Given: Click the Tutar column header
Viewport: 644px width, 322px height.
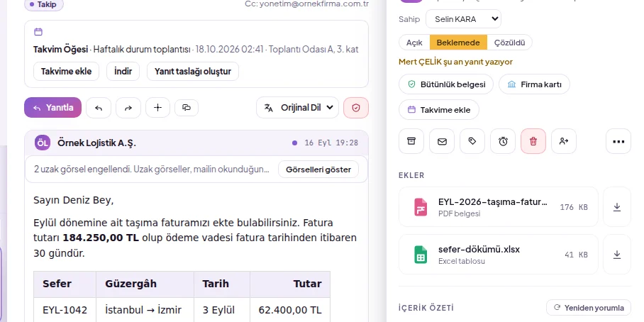Looking at the screenshot, I should pyautogui.click(x=290, y=284).
